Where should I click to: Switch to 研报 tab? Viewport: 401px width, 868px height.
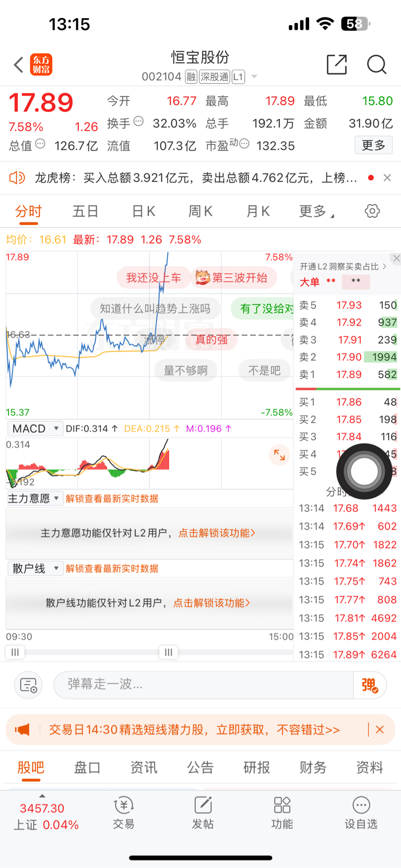point(257,768)
